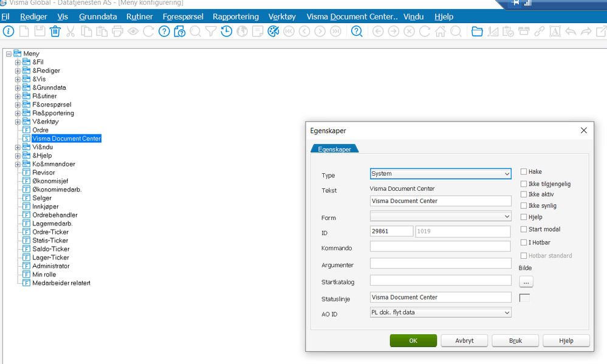Click the green OK button

click(x=413, y=341)
